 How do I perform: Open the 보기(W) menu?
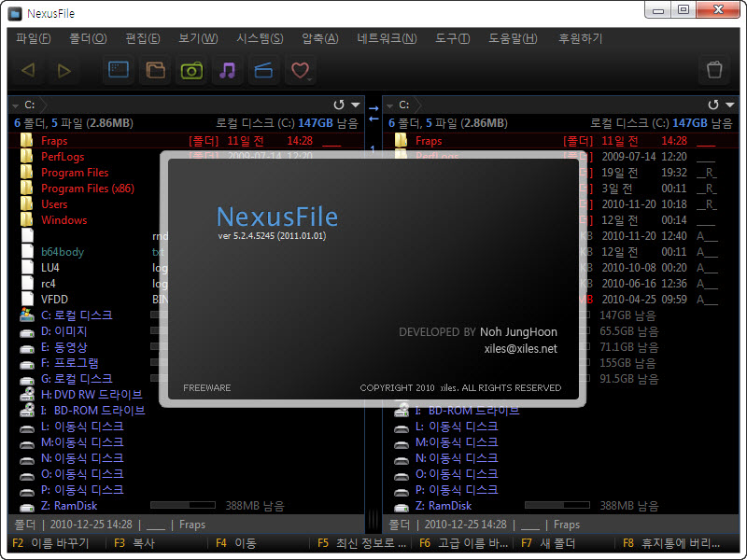point(198,38)
